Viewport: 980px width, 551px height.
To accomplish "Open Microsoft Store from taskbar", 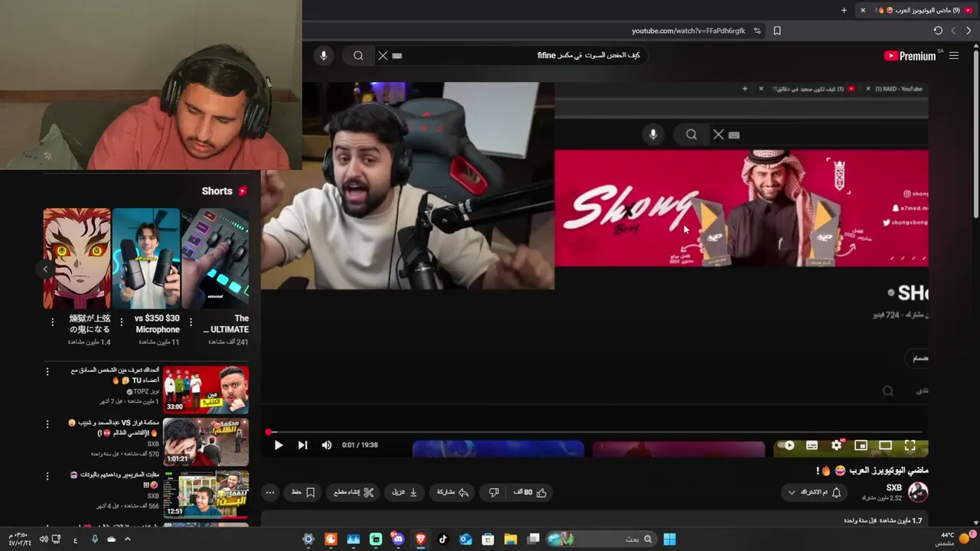I will coord(488,539).
